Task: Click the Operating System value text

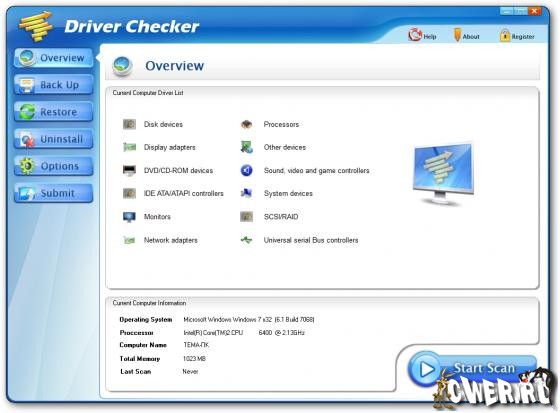Action: [x=249, y=319]
